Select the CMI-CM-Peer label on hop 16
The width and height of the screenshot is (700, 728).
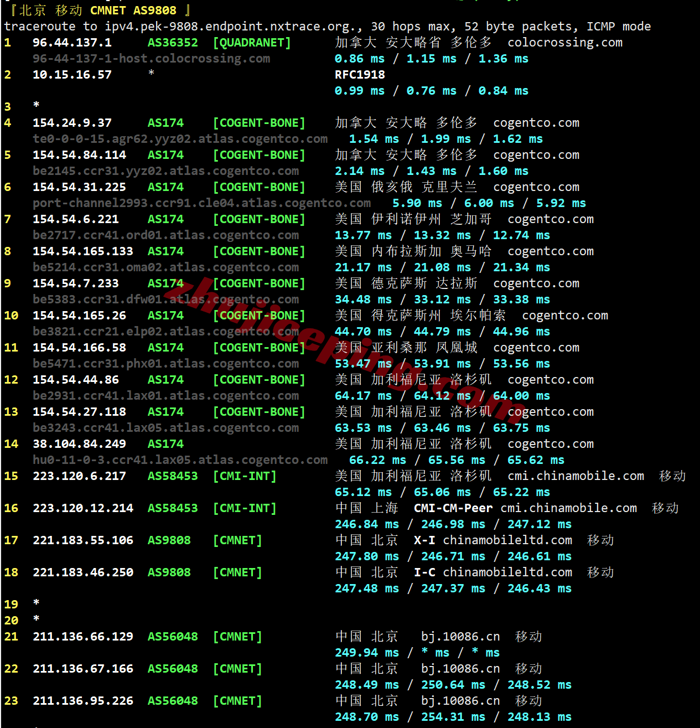point(453,508)
